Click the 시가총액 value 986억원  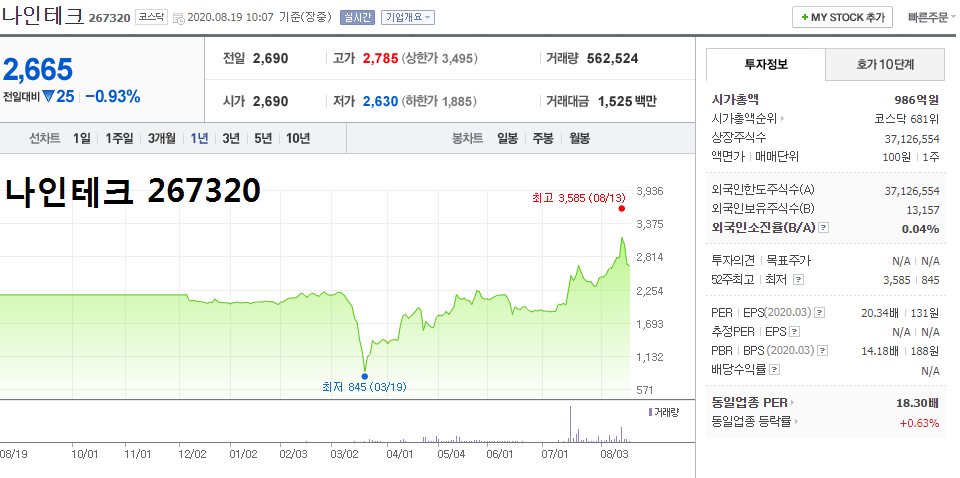(917, 100)
